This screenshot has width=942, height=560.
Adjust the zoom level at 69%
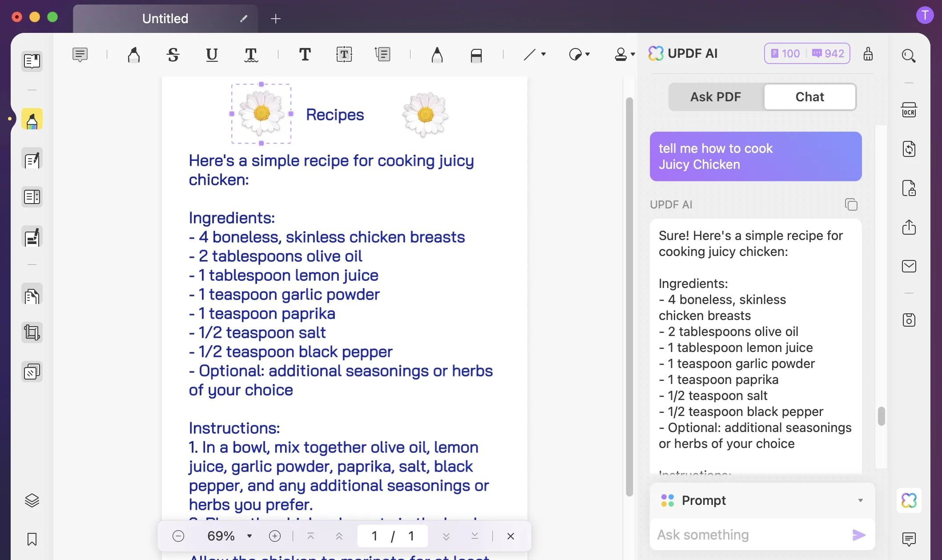pyautogui.click(x=221, y=536)
